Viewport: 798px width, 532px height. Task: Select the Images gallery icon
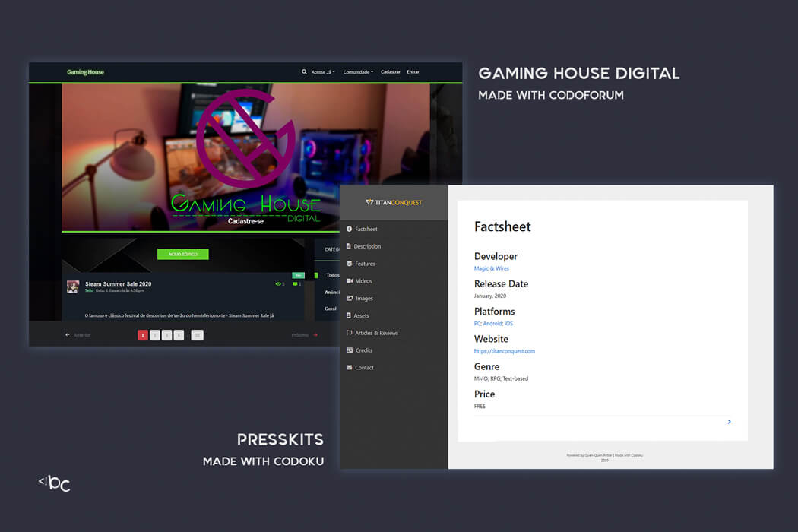click(350, 299)
